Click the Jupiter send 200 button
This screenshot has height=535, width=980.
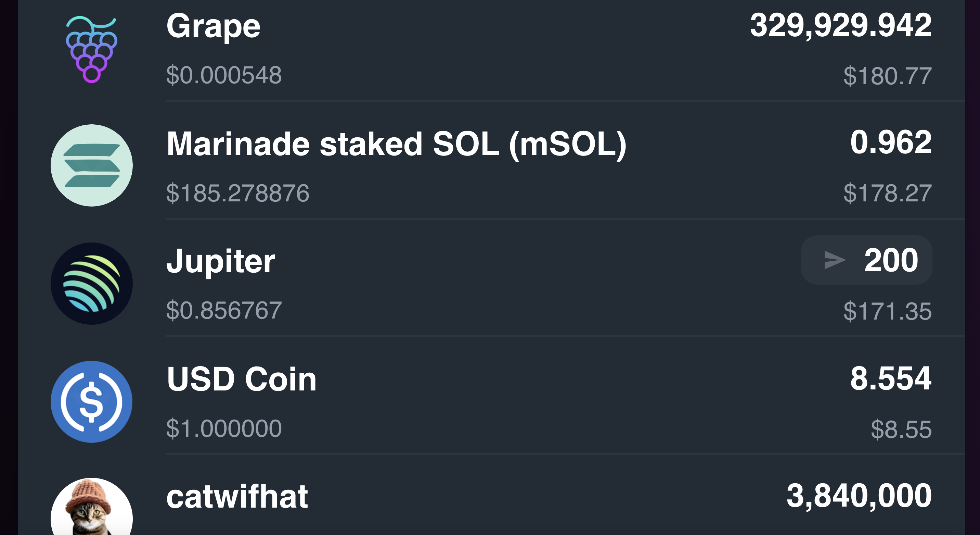[x=867, y=260]
